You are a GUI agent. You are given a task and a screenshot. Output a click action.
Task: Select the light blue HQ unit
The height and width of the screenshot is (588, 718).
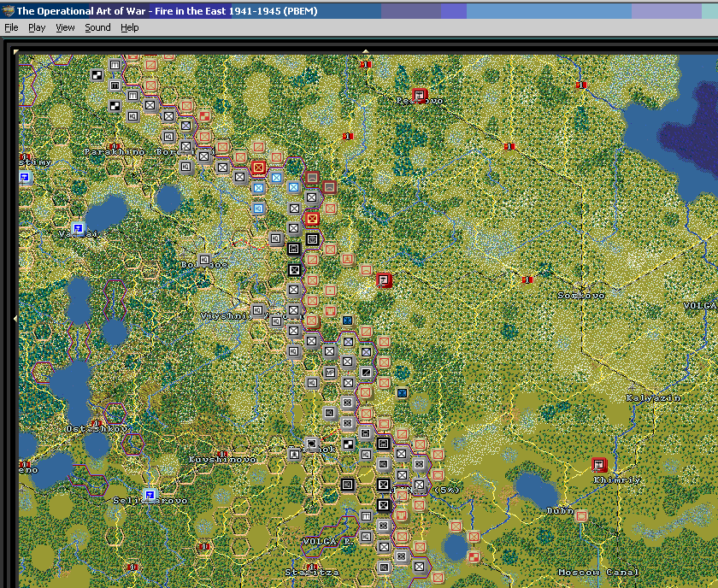(x=258, y=209)
